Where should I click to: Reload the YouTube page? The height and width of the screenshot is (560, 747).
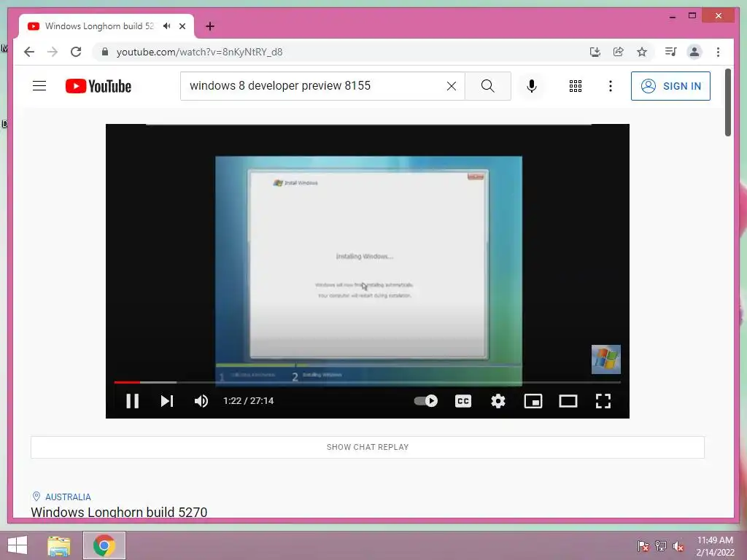(x=76, y=52)
